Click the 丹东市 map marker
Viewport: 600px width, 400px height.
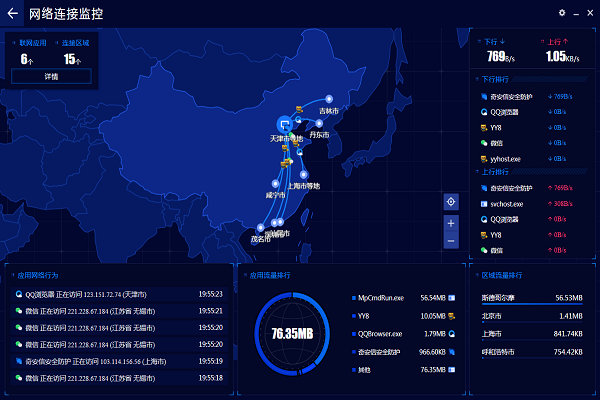318,124
